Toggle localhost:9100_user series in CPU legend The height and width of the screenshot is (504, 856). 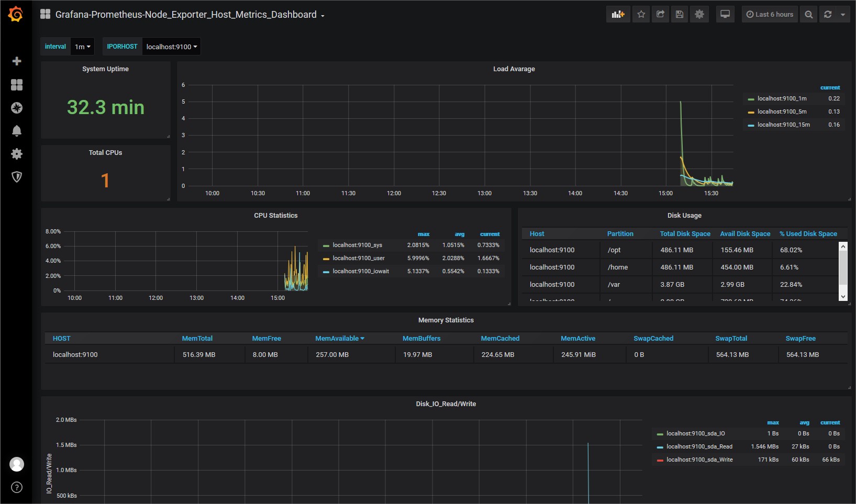click(x=359, y=258)
